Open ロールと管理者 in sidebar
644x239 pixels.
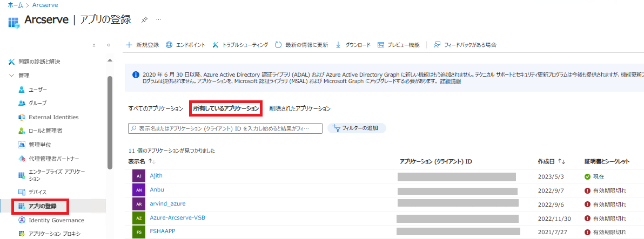40,131
